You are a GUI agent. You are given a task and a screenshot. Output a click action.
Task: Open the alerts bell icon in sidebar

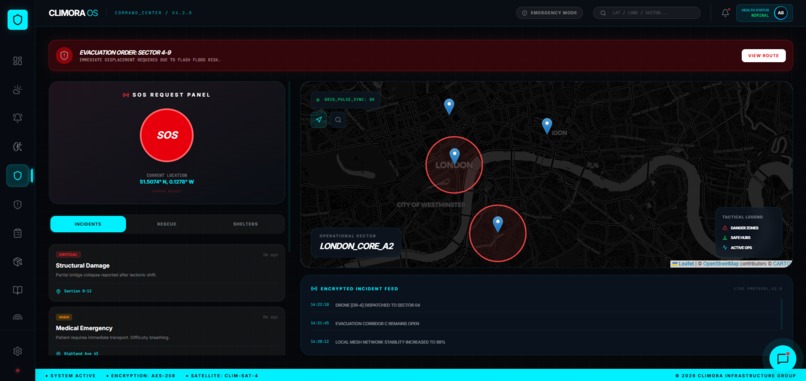click(17, 118)
